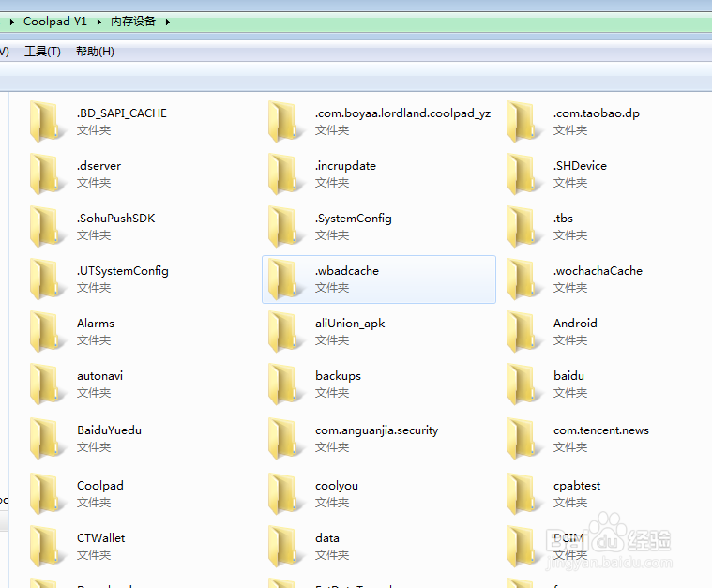The image size is (712, 588).
Task: Click the cpabtest name label
Action: point(577,486)
